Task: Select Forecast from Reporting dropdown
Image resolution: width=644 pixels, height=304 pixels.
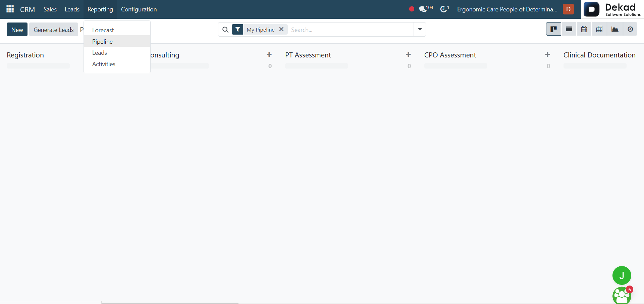Action: click(x=117, y=30)
